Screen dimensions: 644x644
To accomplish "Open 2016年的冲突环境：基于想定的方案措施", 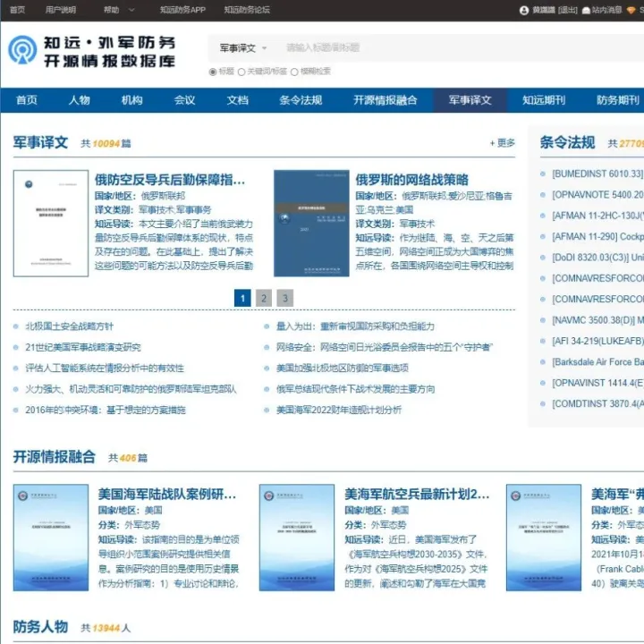I will (106, 410).
